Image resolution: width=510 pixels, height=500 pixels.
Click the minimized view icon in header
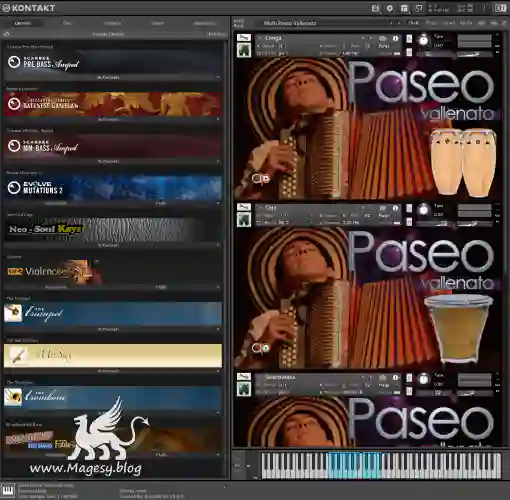[419, 8]
